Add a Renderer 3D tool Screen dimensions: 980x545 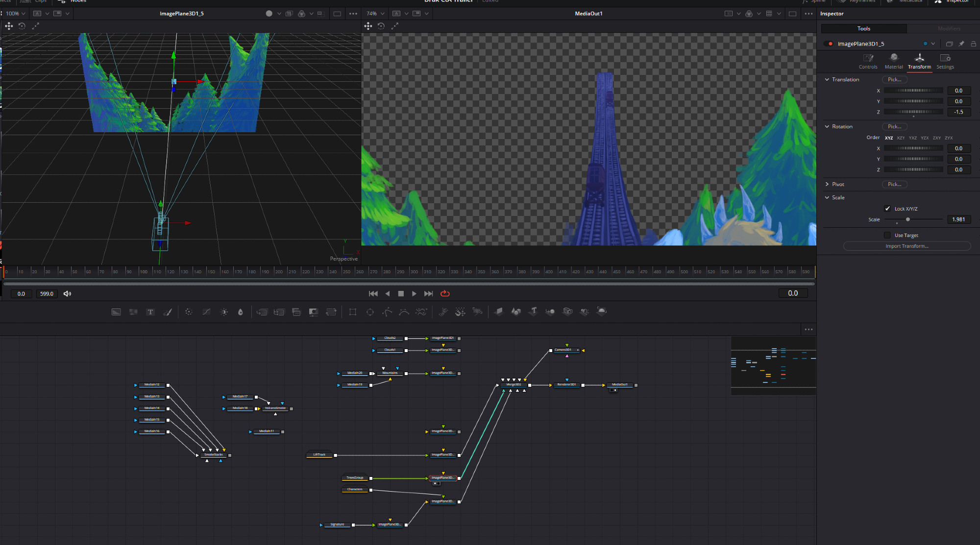[602, 311]
